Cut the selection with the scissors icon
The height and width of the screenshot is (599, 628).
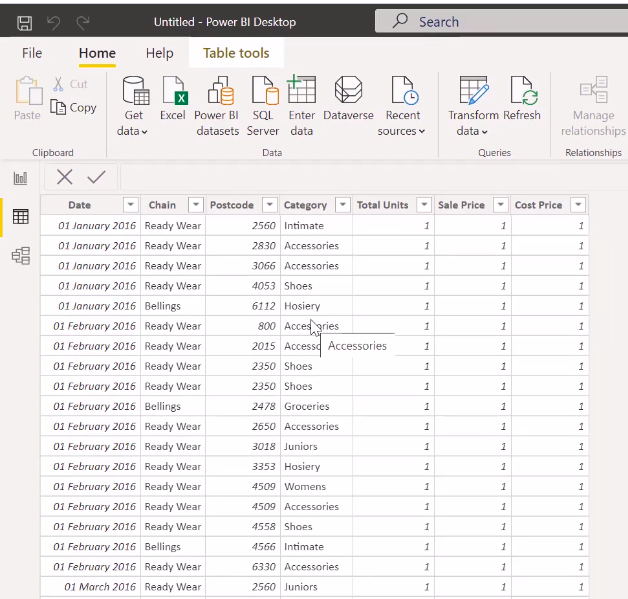pyautogui.click(x=70, y=84)
